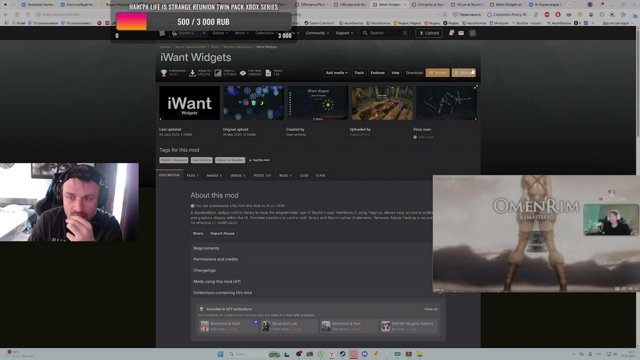This screenshot has width=640, height=360.
Task: Open the Skyrim landscape screenshot thumbnail
Action: coord(382,103)
